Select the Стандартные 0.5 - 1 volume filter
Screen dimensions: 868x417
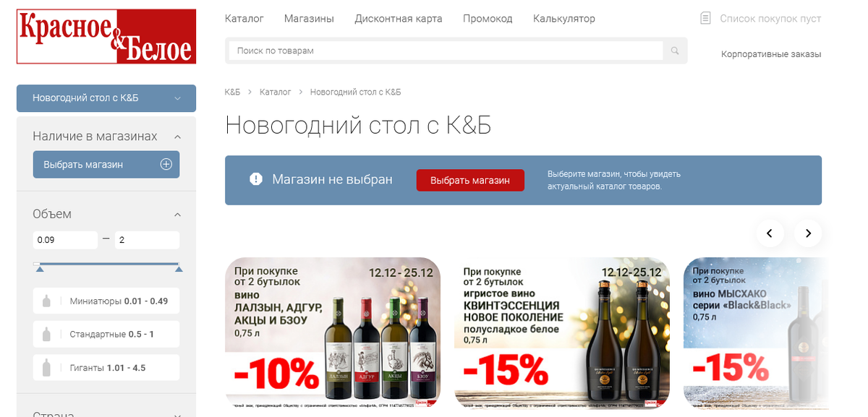(106, 334)
